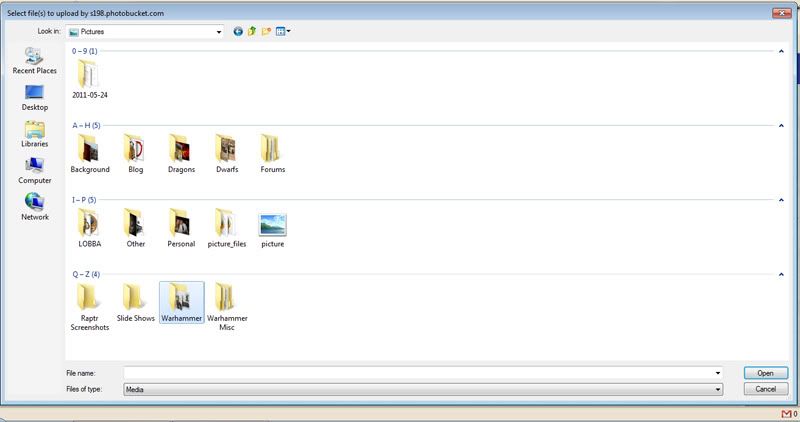Collapse the I – P group
800x422 pixels.
pos(781,200)
